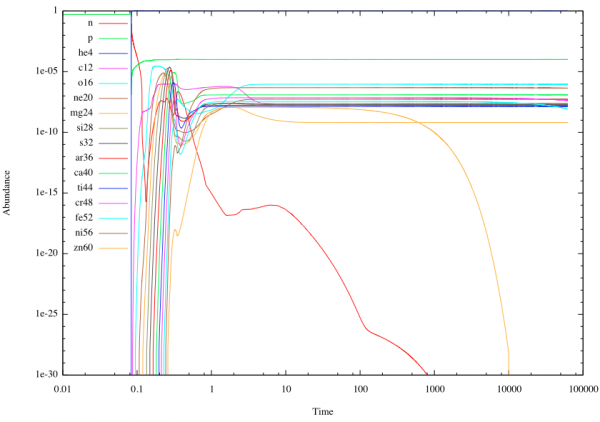Click the '0.01' x-axis tick label
Viewport: 600px width, 422px height.
coord(62,389)
